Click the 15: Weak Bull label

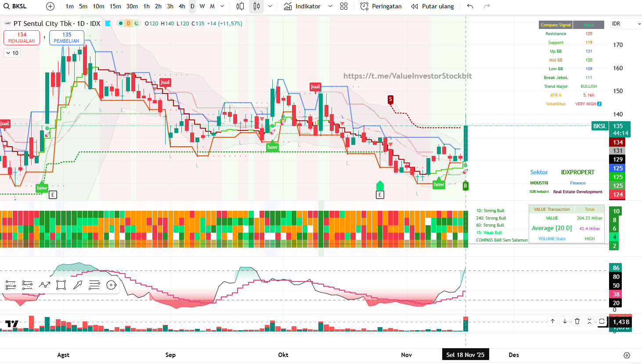point(489,233)
